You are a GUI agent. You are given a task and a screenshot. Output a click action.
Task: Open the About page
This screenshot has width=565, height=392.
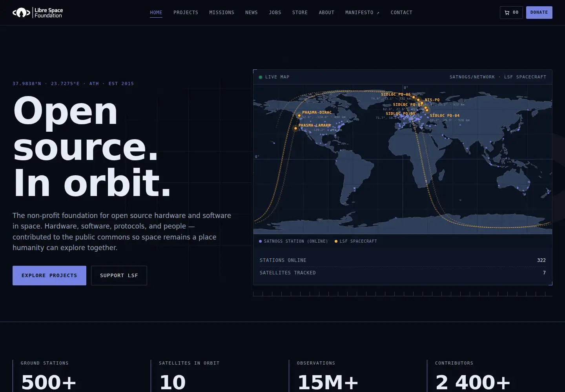coord(326,13)
